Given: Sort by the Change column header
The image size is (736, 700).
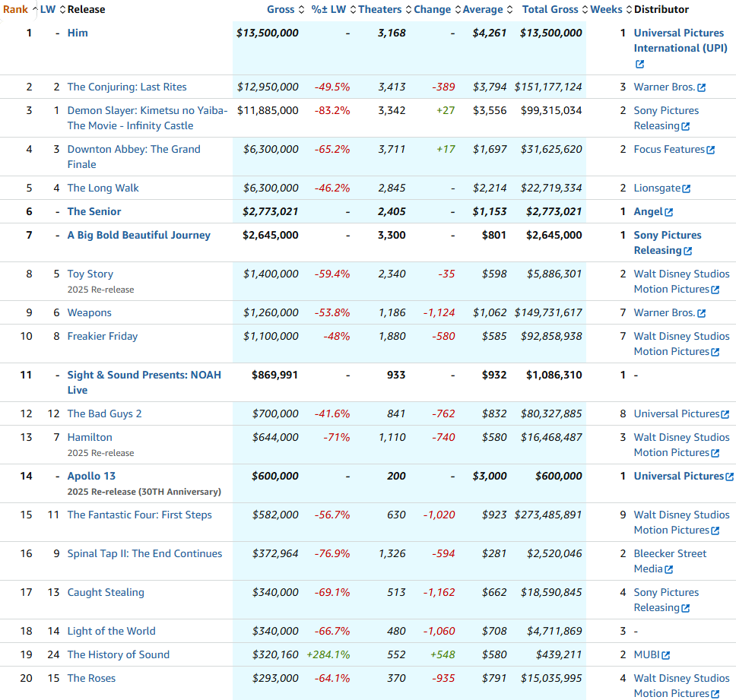Looking at the screenshot, I should coord(437,9).
